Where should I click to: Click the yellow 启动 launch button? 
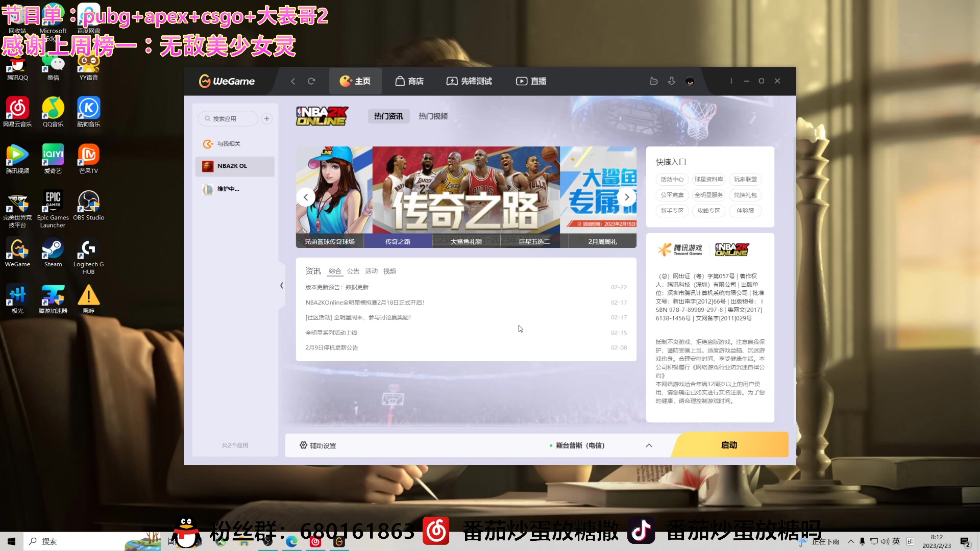[729, 445]
